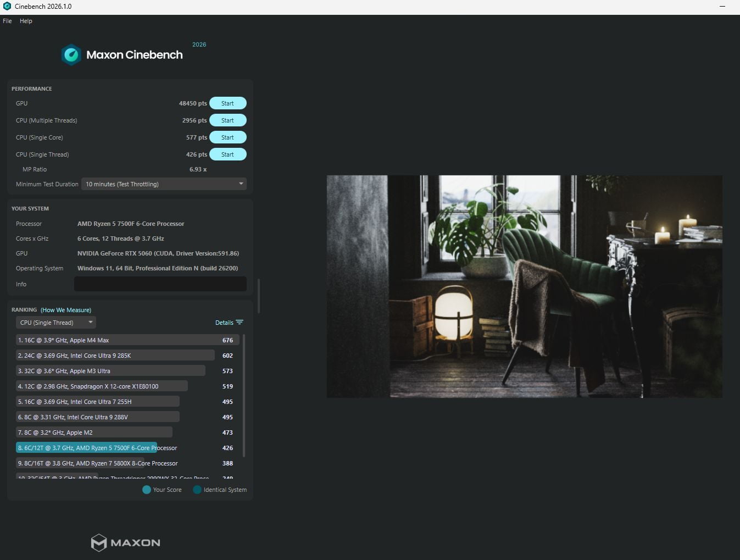The height and width of the screenshot is (560, 740).
Task: Click the ranking list scrollbar
Action: click(244, 396)
